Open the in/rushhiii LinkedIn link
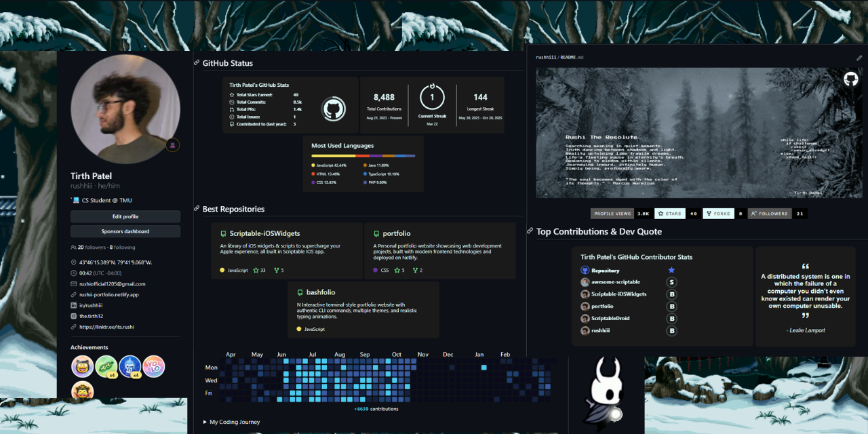Screen dimensions: 868x434 (x=91, y=305)
